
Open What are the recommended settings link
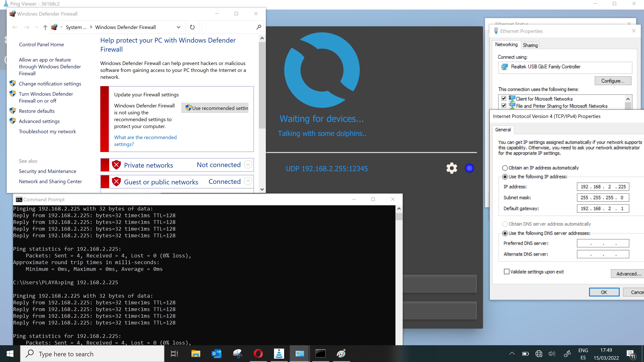(x=145, y=141)
